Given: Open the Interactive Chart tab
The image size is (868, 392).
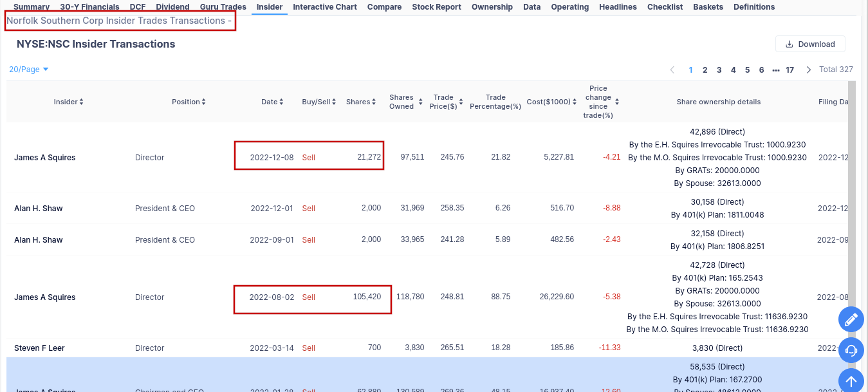Looking at the screenshot, I should click(x=325, y=7).
